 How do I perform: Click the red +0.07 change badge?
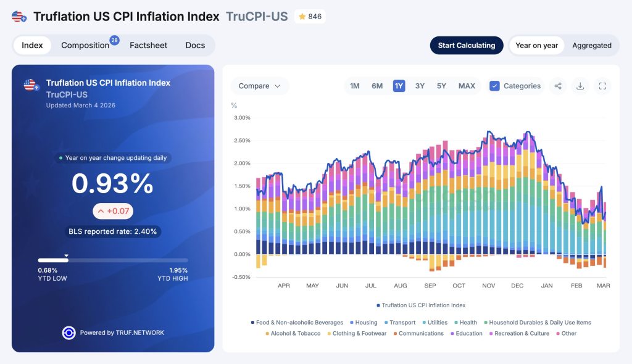tap(113, 212)
